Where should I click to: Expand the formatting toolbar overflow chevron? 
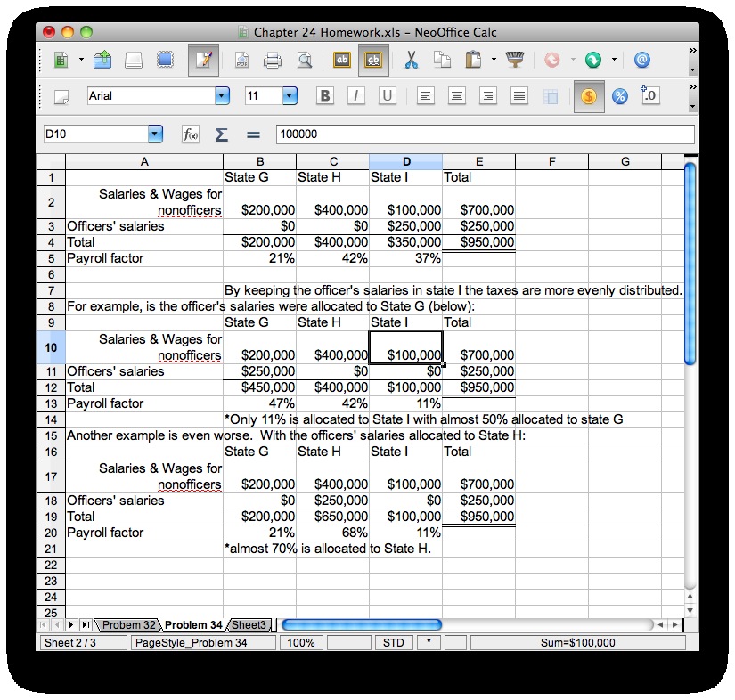coord(692,87)
